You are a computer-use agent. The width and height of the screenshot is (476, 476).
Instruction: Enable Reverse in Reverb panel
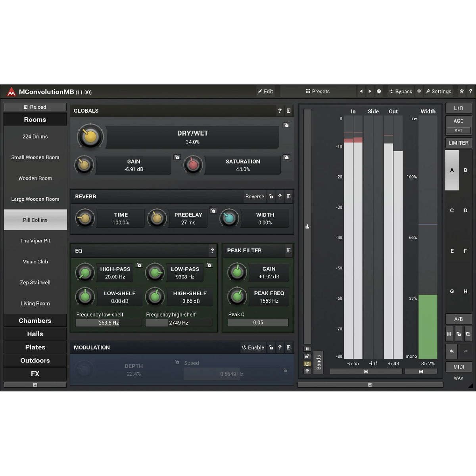pyautogui.click(x=255, y=196)
